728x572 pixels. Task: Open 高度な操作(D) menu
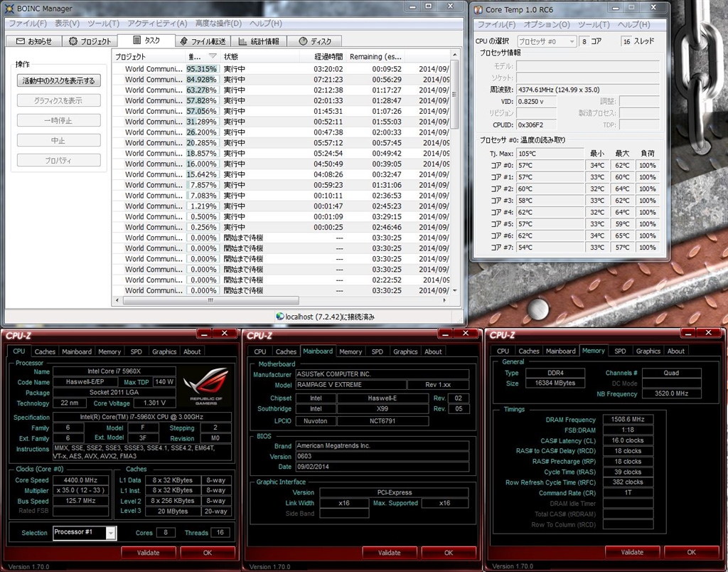(x=218, y=23)
